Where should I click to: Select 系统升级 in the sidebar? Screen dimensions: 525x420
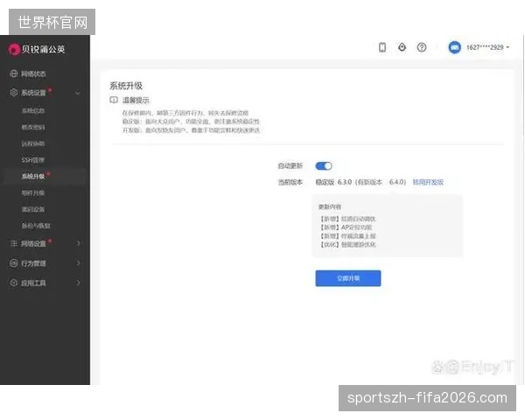(x=33, y=177)
